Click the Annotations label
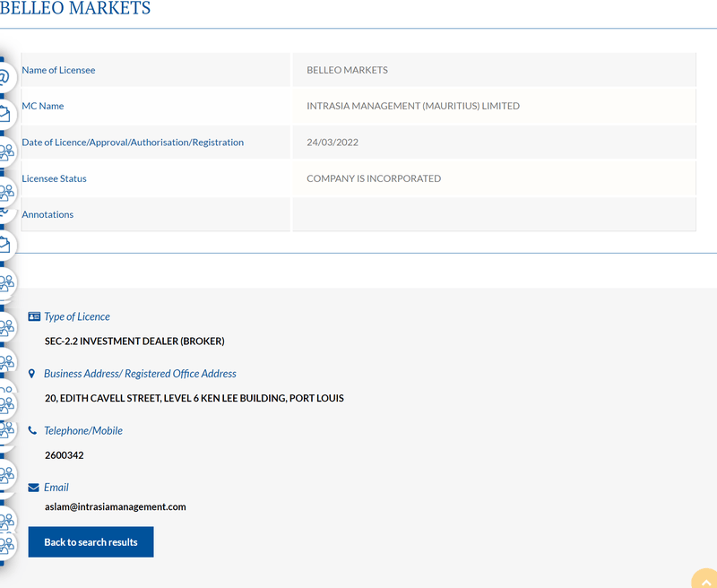This screenshot has height=588, width=717. click(x=48, y=214)
